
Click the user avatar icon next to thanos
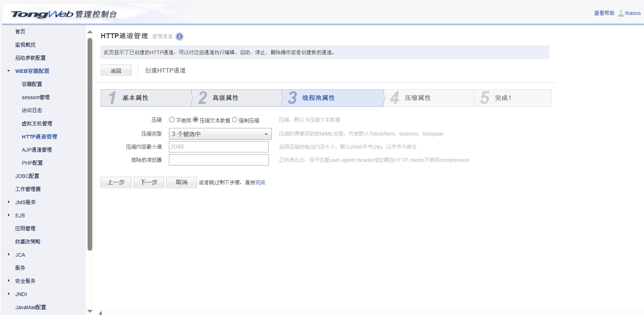coord(621,13)
